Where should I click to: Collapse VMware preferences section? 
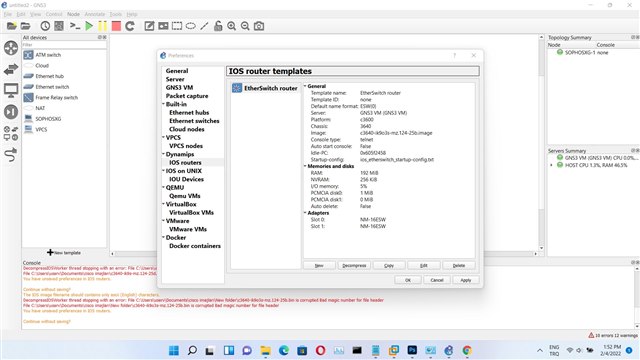[x=163, y=221]
